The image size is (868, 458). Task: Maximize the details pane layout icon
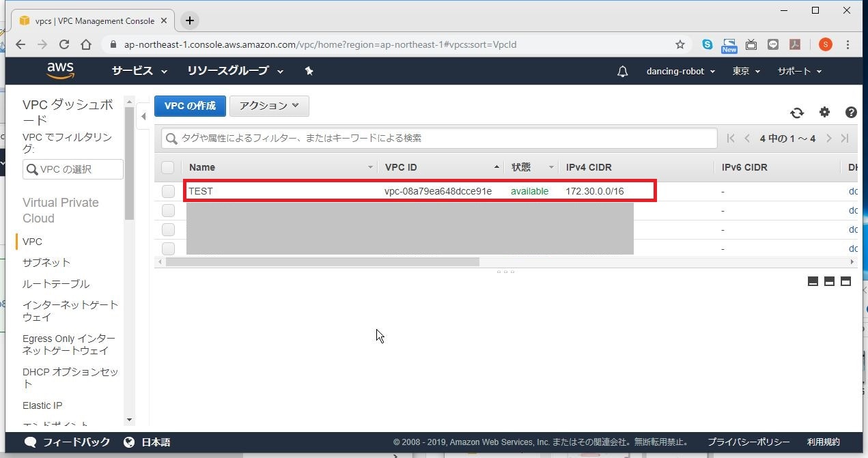click(x=845, y=281)
